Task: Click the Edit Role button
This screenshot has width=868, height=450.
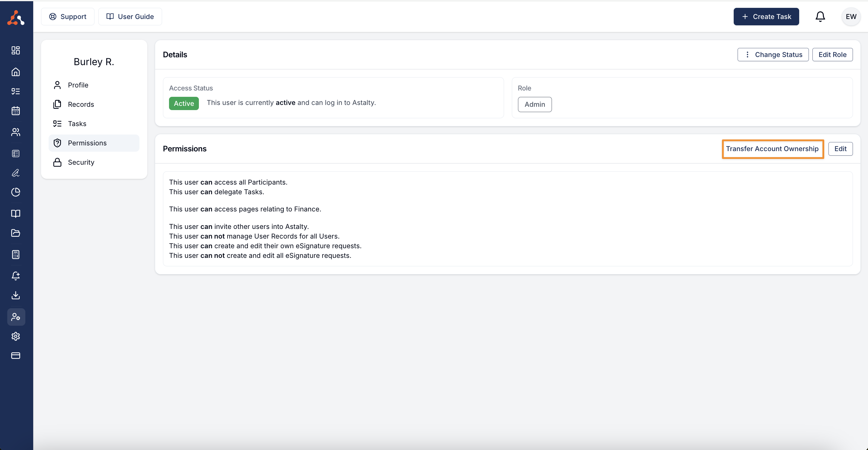Action: click(832, 55)
